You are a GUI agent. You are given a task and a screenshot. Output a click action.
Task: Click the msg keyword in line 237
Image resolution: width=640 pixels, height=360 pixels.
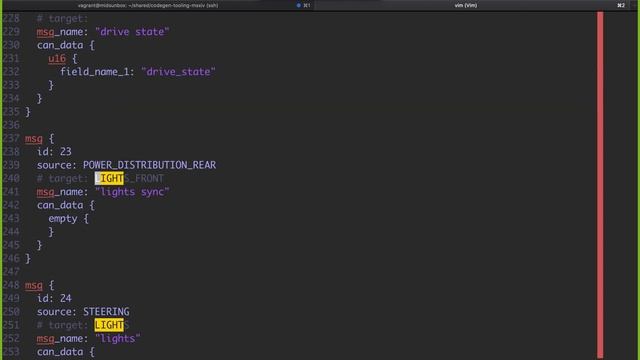[x=33, y=139]
